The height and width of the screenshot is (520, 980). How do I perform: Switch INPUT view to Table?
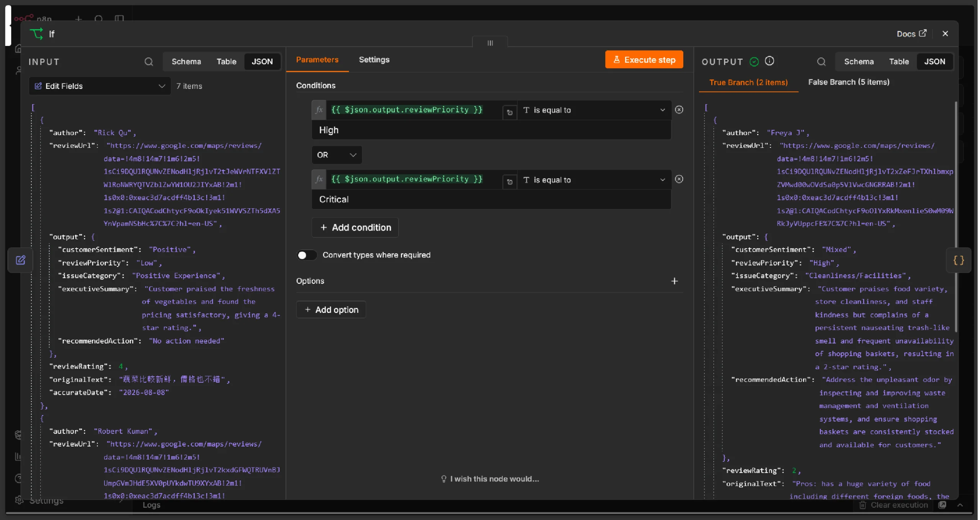pos(226,62)
